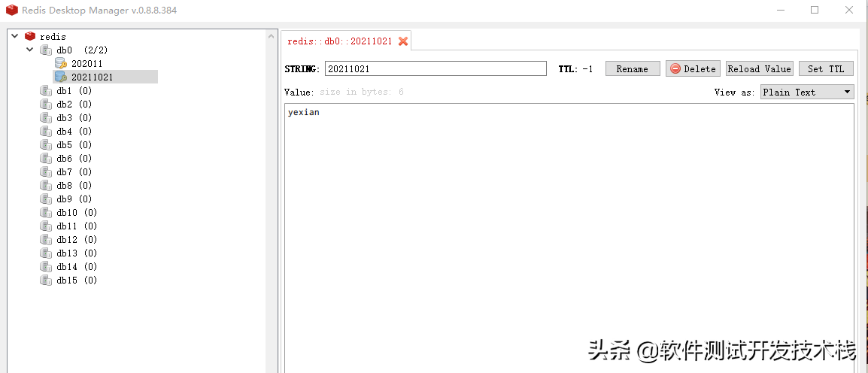This screenshot has width=868, height=373.
Task: Click the db1 database icon
Action: [46, 91]
